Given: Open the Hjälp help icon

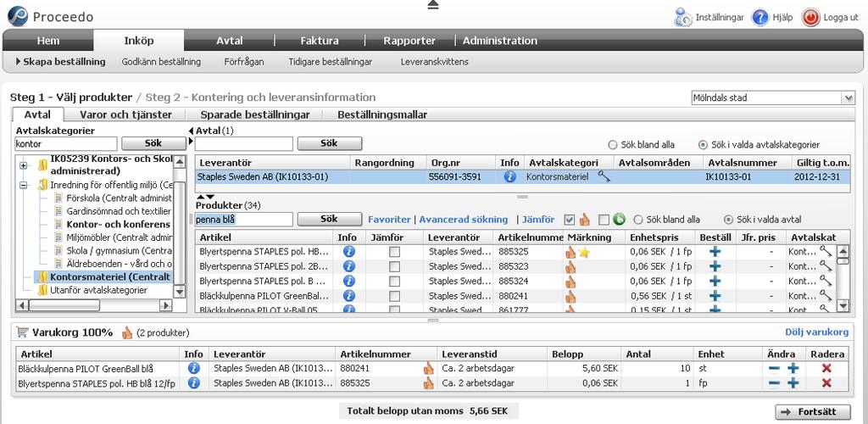Looking at the screenshot, I should tap(760, 17).
